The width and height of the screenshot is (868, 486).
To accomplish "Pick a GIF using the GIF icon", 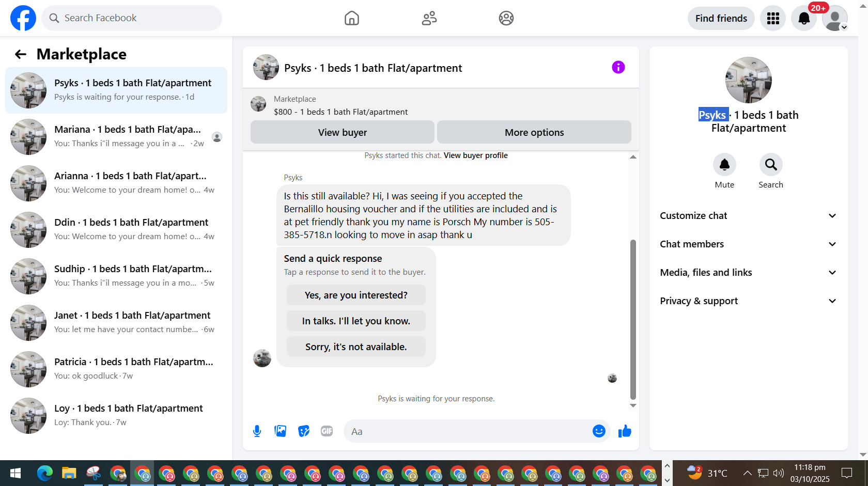I will [x=327, y=431].
